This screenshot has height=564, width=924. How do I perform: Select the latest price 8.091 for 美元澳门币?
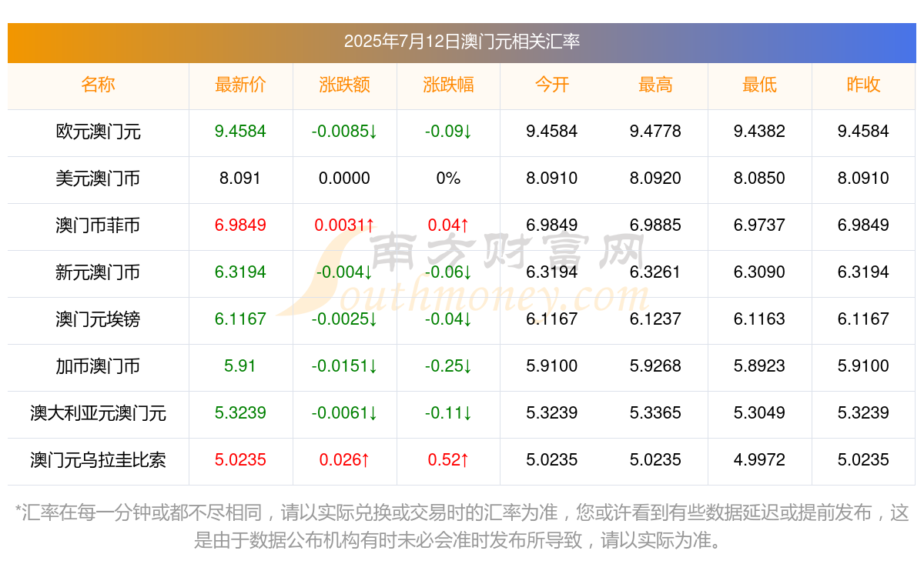240,179
